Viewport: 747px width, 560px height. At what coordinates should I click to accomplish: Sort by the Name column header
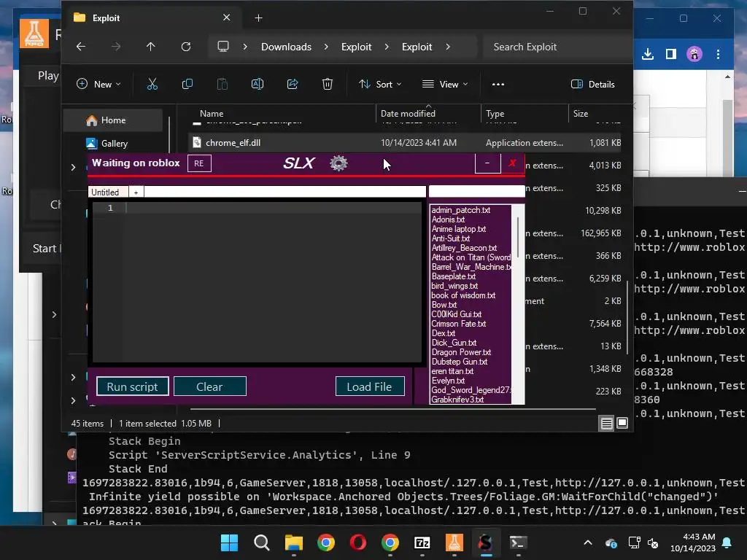click(x=212, y=113)
